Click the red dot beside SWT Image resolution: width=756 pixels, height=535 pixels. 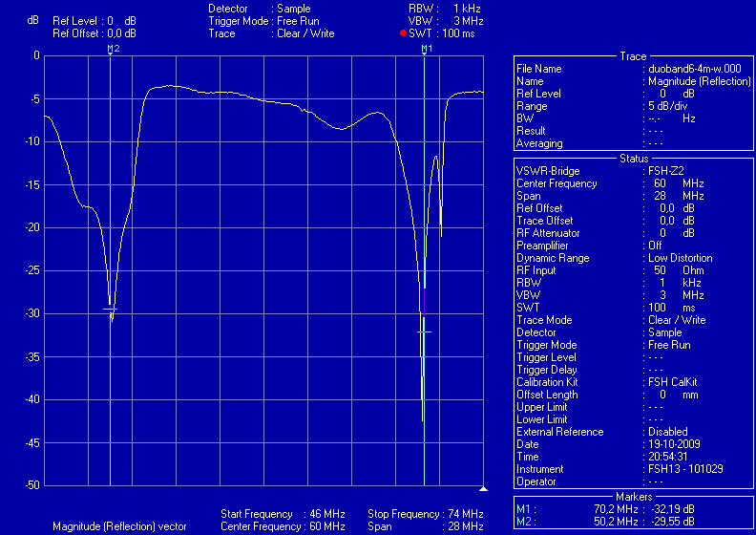click(403, 33)
